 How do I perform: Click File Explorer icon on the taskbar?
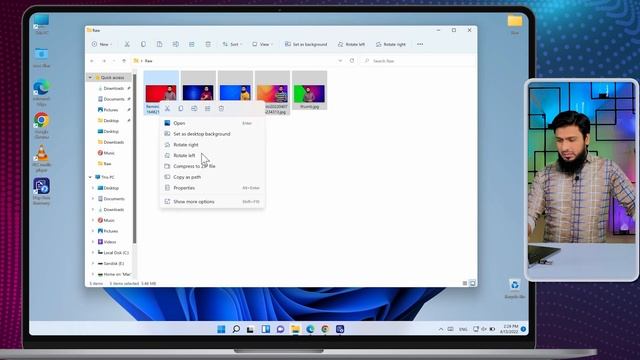[296, 329]
